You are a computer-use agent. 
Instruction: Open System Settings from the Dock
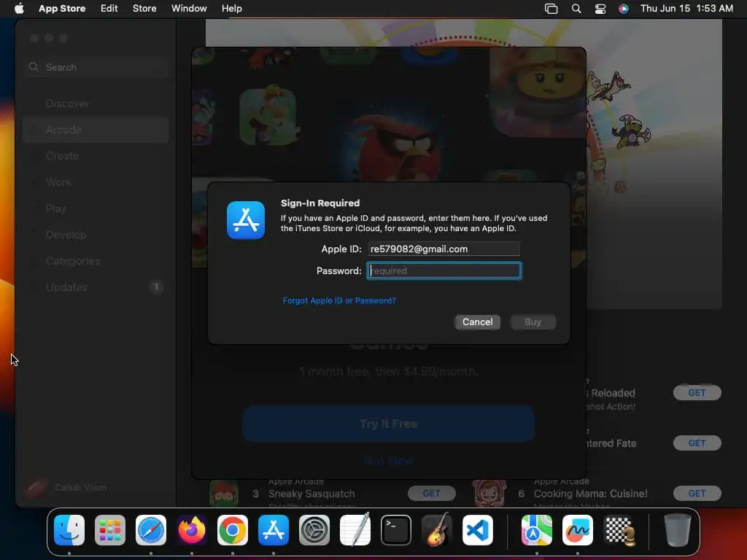point(314,530)
